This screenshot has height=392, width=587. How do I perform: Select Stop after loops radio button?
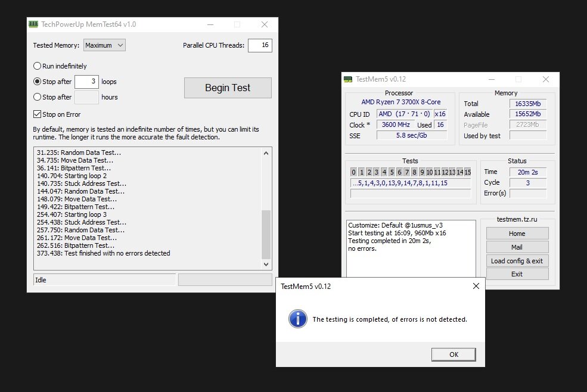pyautogui.click(x=37, y=81)
